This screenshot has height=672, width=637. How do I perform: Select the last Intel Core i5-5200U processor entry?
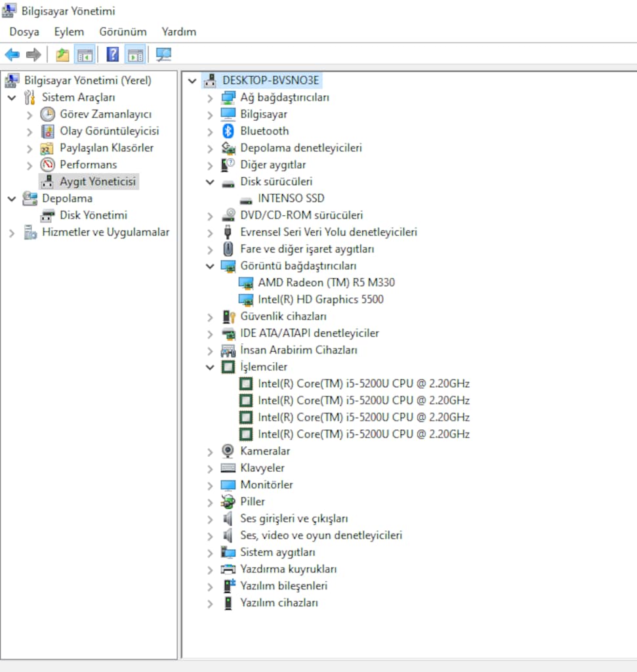click(363, 434)
